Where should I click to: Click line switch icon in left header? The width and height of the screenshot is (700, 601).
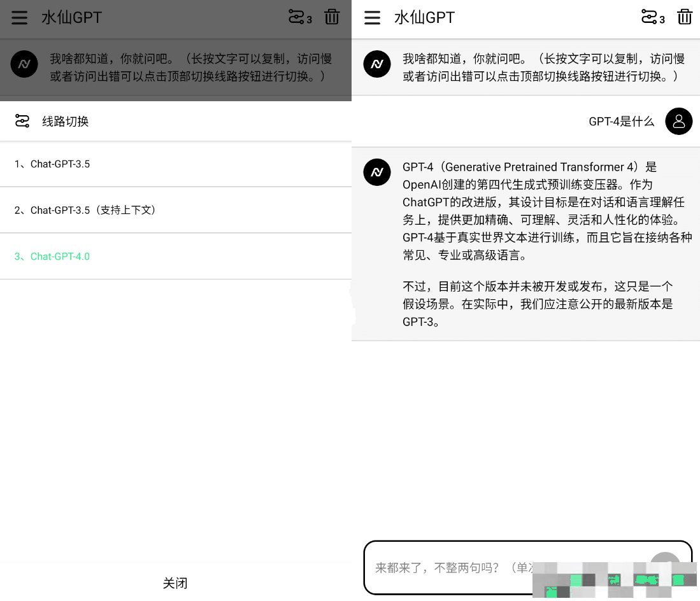click(299, 17)
